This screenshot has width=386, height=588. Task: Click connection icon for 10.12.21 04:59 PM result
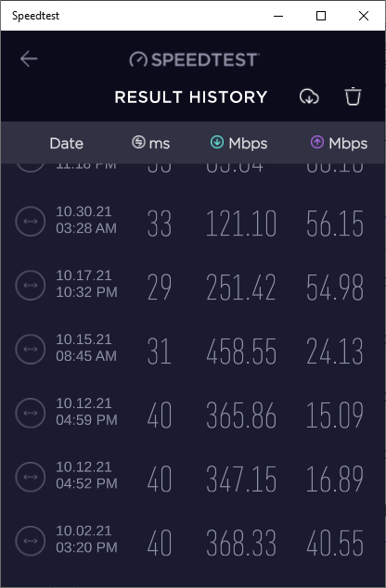point(31,413)
